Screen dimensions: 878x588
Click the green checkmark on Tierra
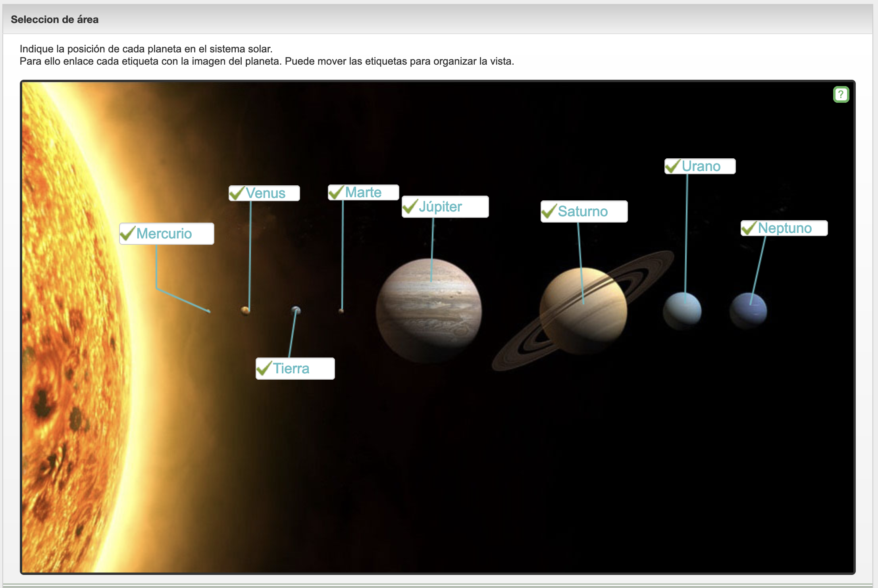coord(264,369)
